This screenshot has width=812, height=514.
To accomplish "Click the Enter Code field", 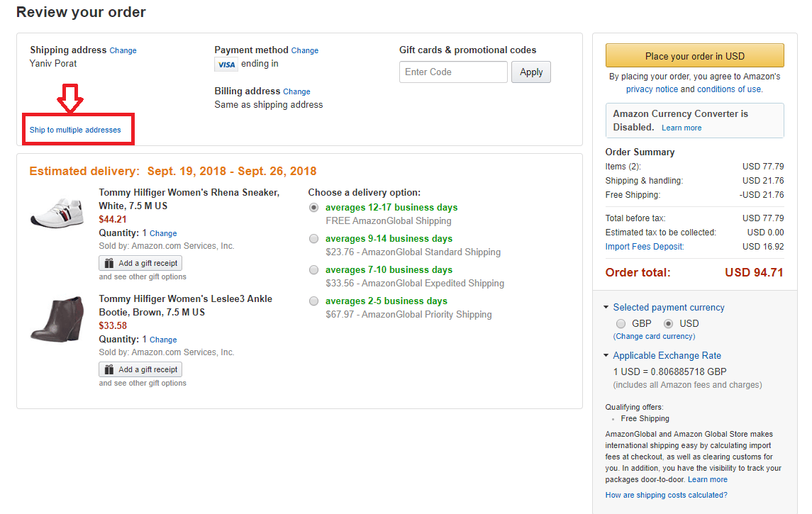I will pyautogui.click(x=453, y=72).
